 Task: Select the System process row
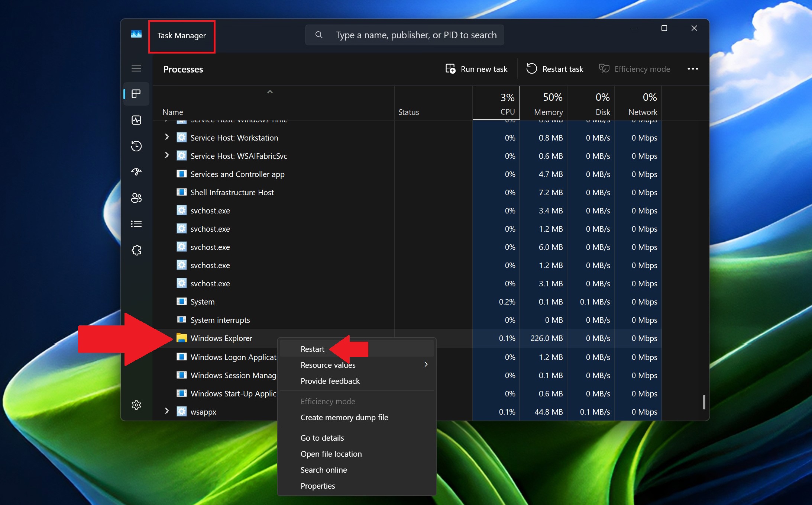[x=407, y=302]
